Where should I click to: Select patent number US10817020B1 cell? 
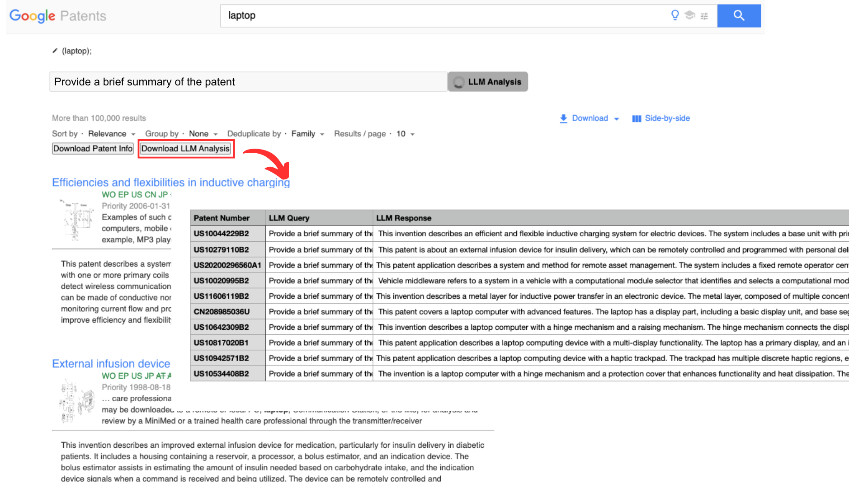click(x=228, y=343)
